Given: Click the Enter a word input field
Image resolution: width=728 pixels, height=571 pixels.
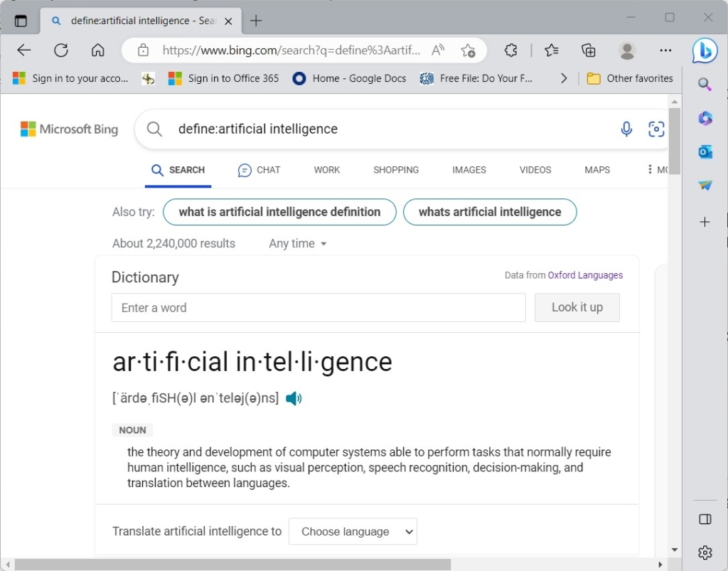Looking at the screenshot, I should 318,307.
